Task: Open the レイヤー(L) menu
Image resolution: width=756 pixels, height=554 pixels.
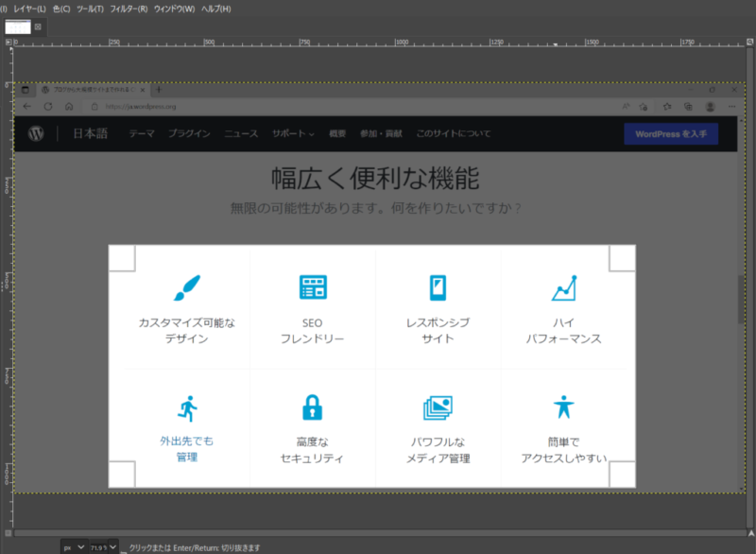Action: (29, 9)
